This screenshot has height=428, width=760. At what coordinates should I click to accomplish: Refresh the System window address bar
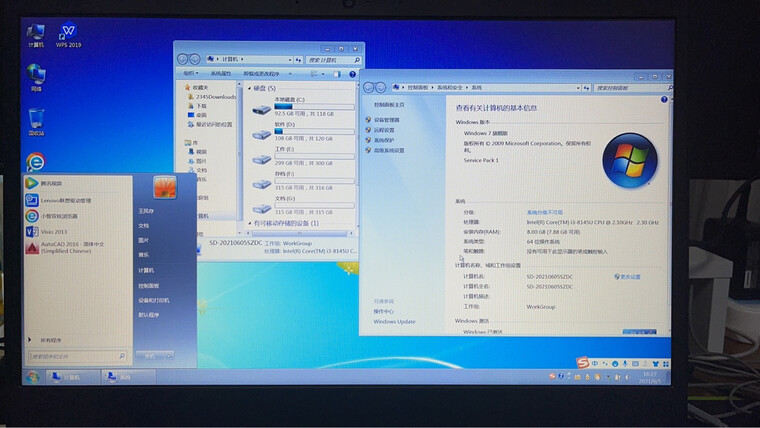[586, 88]
